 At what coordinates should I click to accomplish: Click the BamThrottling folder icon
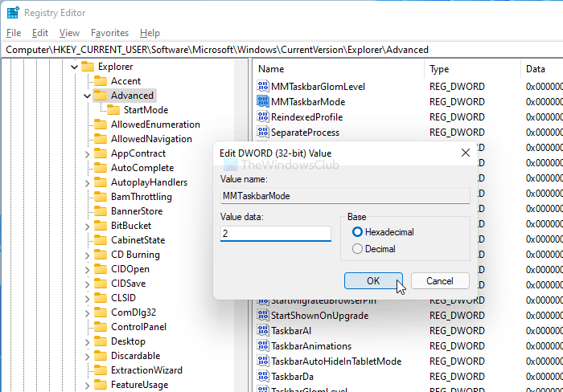point(101,197)
